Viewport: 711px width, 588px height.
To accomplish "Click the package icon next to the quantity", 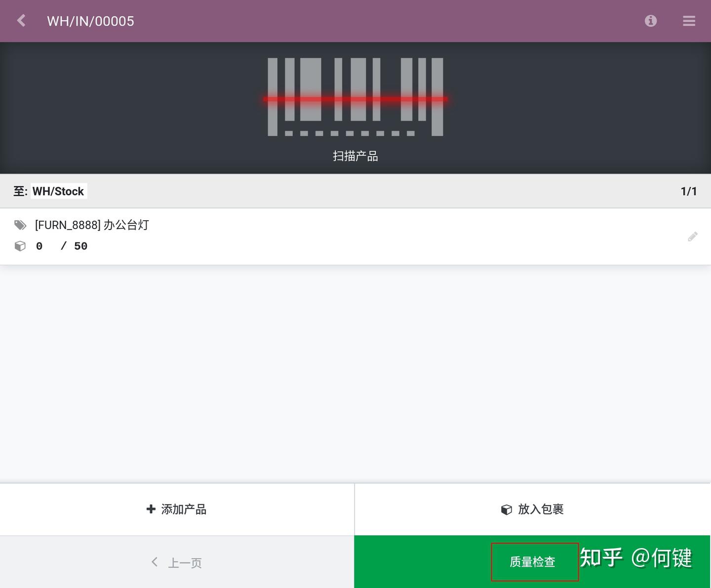I will [20, 245].
